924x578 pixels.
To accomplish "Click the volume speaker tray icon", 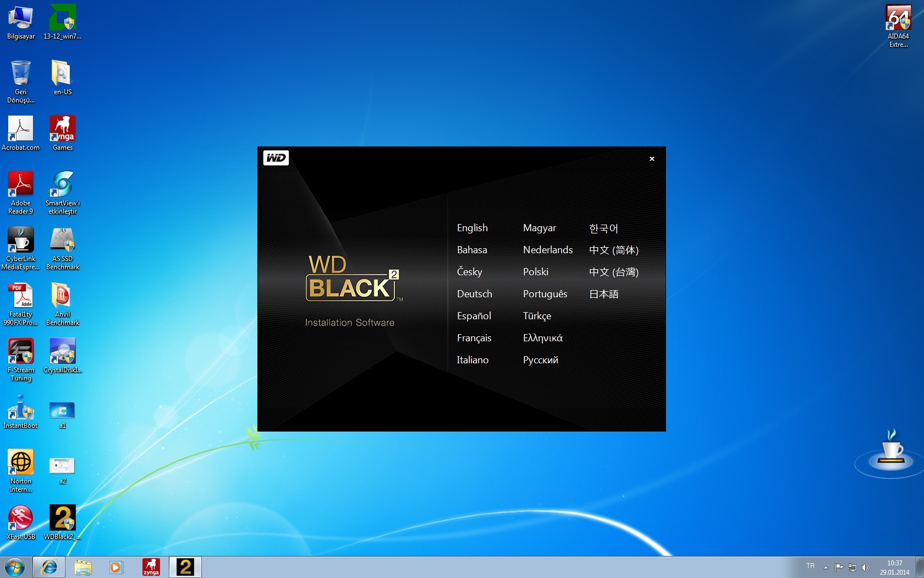I will click(x=865, y=567).
